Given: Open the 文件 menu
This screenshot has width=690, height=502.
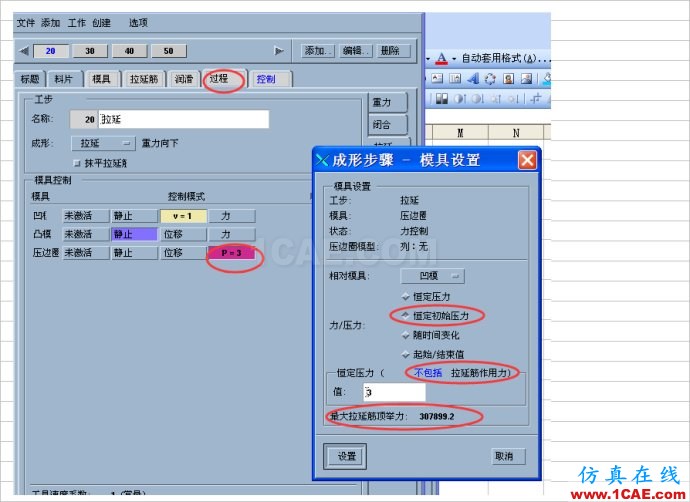Looking at the screenshot, I should [26, 23].
